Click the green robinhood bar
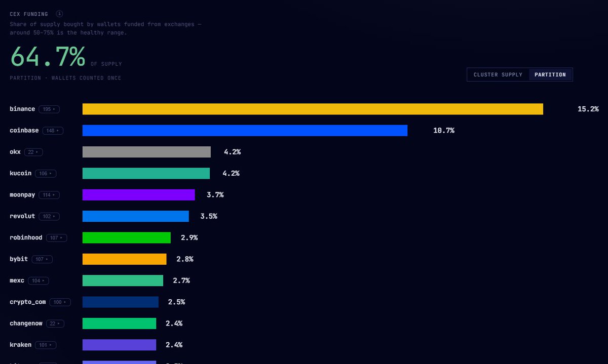 click(126, 238)
